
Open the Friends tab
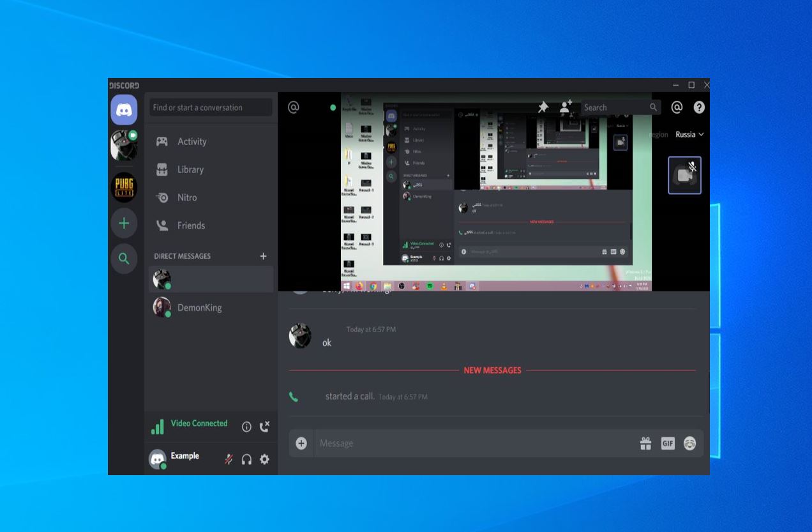tap(211, 225)
